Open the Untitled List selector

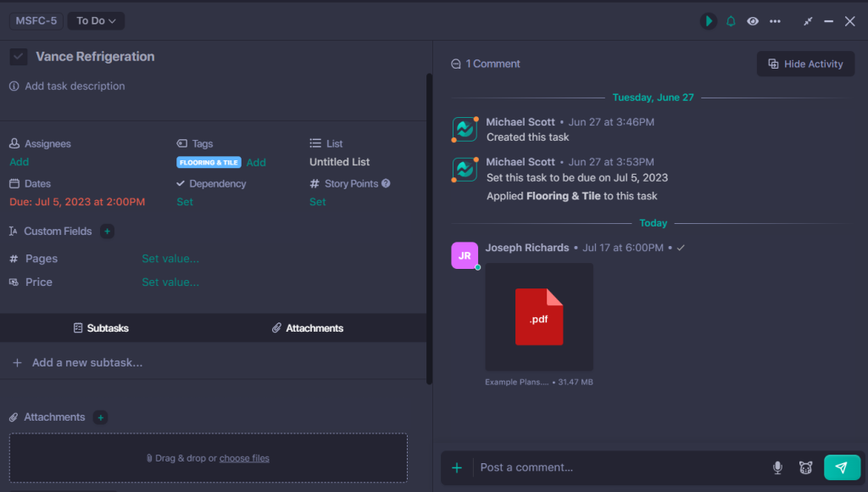coord(339,162)
